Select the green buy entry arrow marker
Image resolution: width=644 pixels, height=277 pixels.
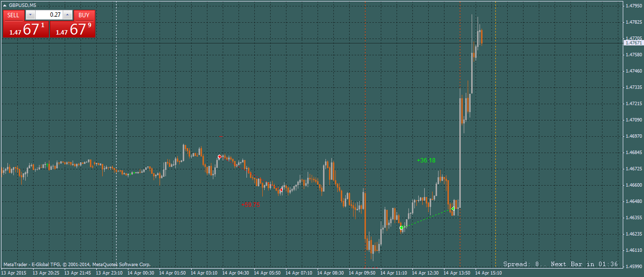[402, 228]
